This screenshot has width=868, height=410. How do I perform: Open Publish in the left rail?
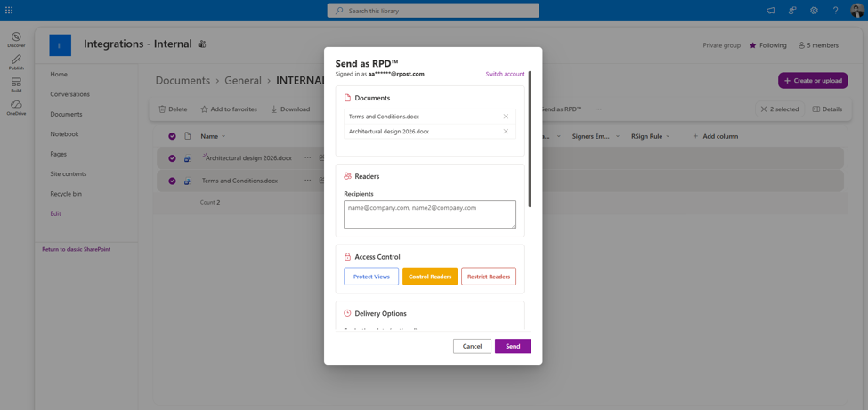[x=16, y=62]
